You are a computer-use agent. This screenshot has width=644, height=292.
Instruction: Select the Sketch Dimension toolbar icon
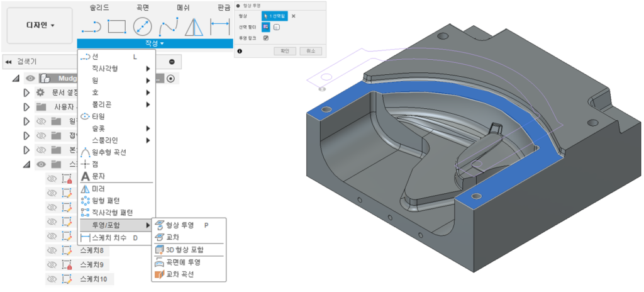pos(219,26)
